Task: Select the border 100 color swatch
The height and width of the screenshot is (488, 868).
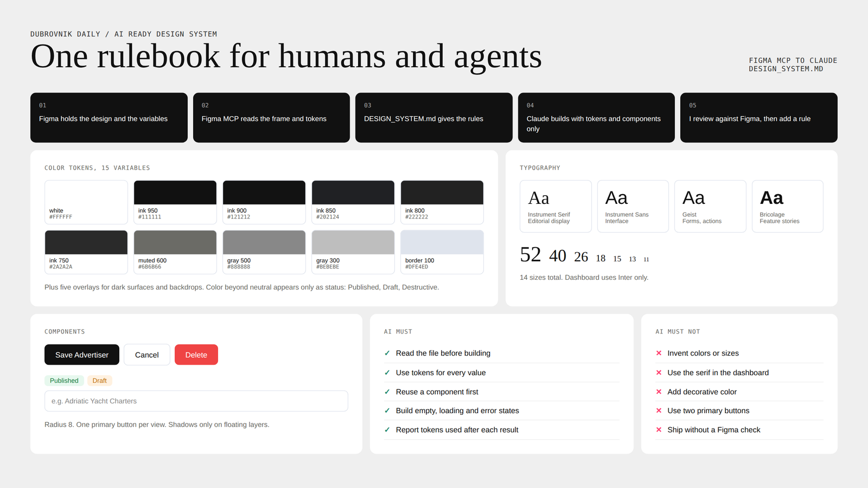Action: [442, 252]
